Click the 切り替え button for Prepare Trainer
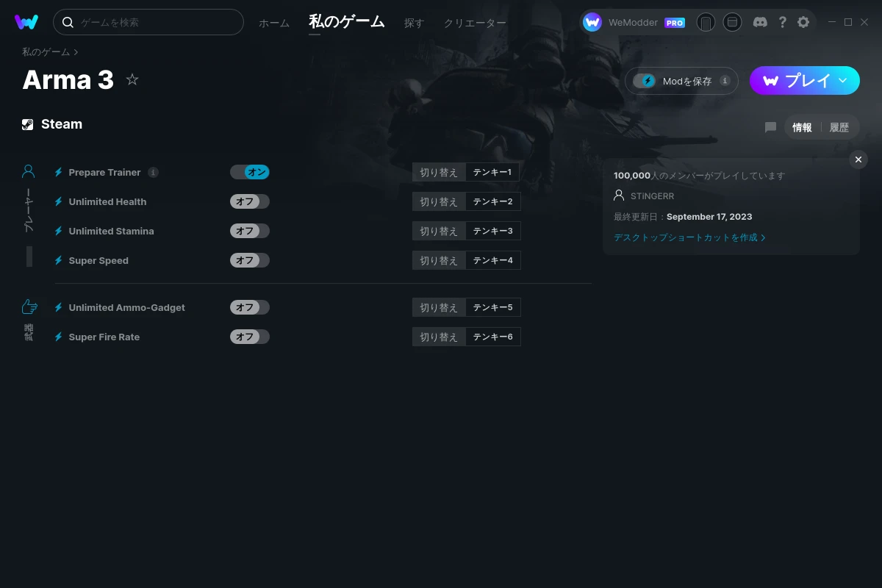This screenshot has height=588, width=882. tap(439, 172)
